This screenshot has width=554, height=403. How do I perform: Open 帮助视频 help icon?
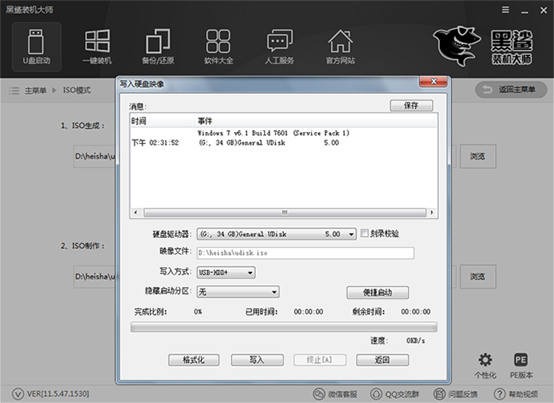point(516,394)
